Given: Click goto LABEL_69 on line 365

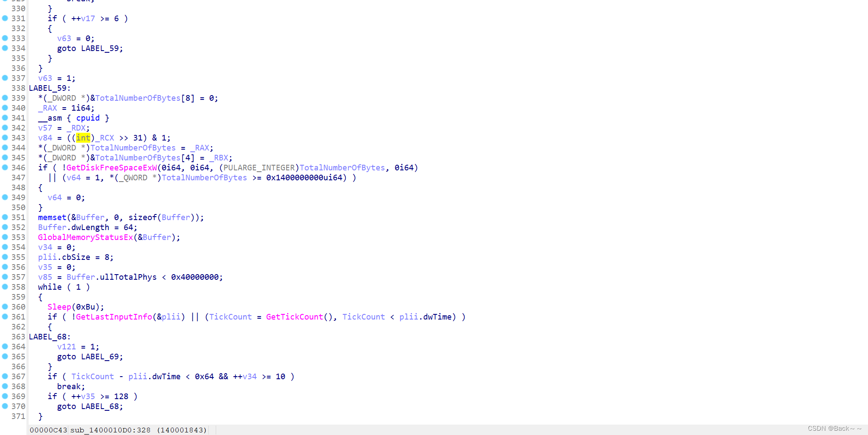Looking at the screenshot, I should pos(90,357).
